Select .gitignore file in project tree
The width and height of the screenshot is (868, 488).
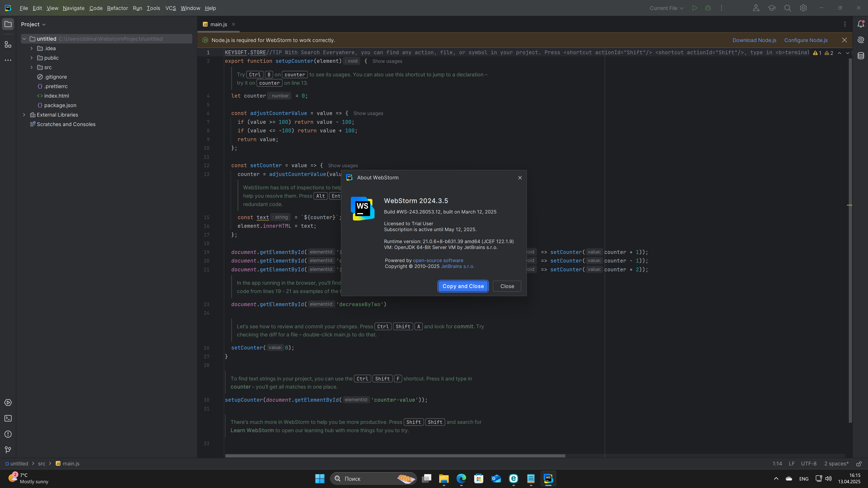coord(52,77)
